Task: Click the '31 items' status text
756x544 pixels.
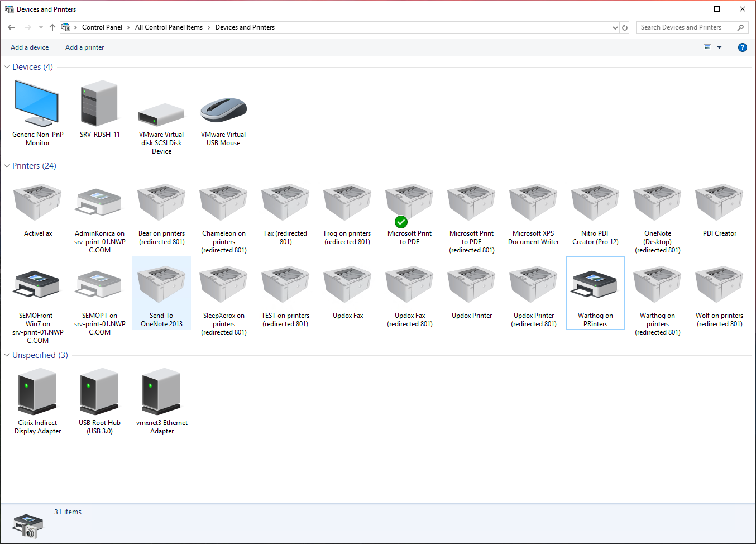Action: tap(68, 512)
